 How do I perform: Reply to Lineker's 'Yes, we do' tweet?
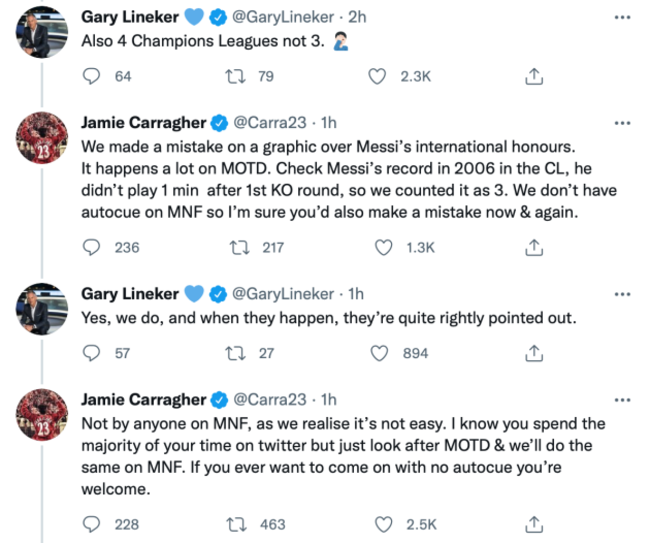92,352
